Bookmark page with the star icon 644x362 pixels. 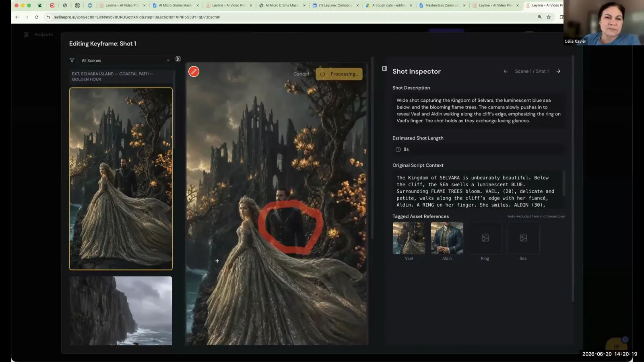[549, 17]
